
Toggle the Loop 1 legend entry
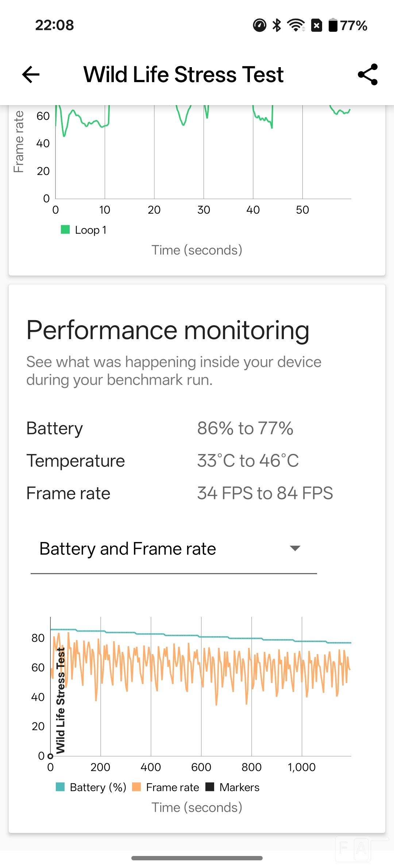tap(84, 230)
